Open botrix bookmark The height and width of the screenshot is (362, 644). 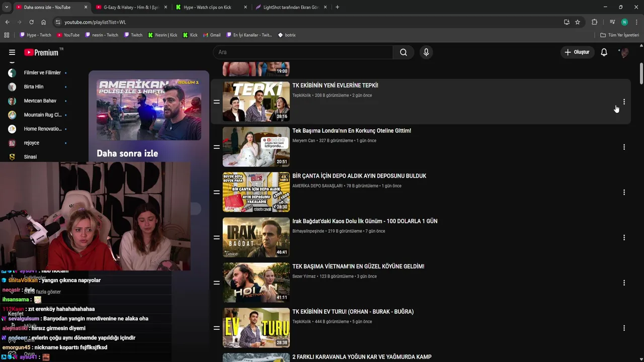(287, 35)
